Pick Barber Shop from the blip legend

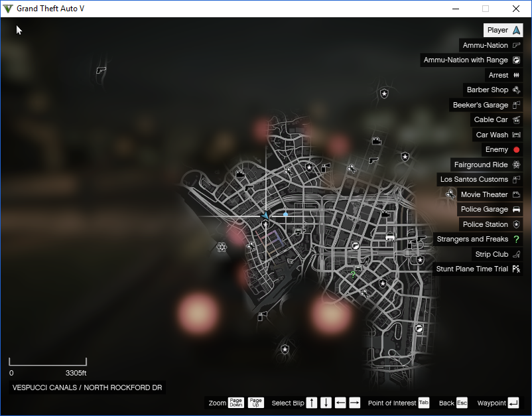point(493,90)
